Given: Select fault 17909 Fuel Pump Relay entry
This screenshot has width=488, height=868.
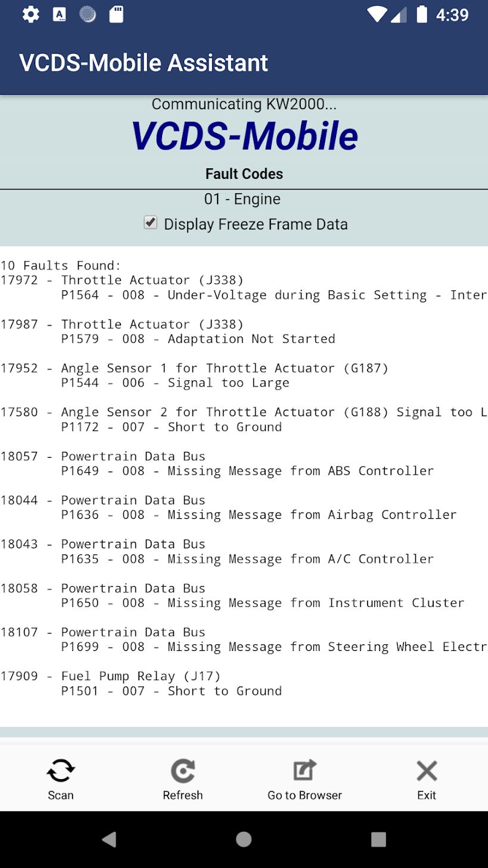Looking at the screenshot, I should (x=141, y=683).
